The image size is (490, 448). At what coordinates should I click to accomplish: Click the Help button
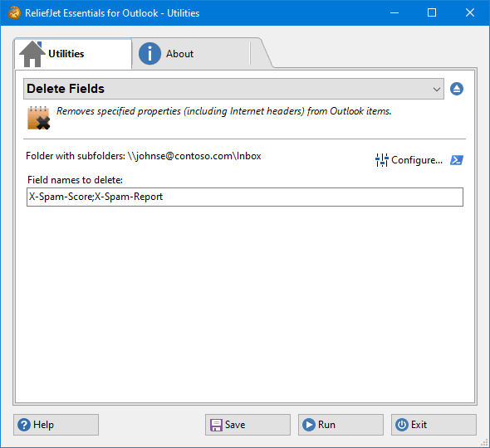point(56,425)
